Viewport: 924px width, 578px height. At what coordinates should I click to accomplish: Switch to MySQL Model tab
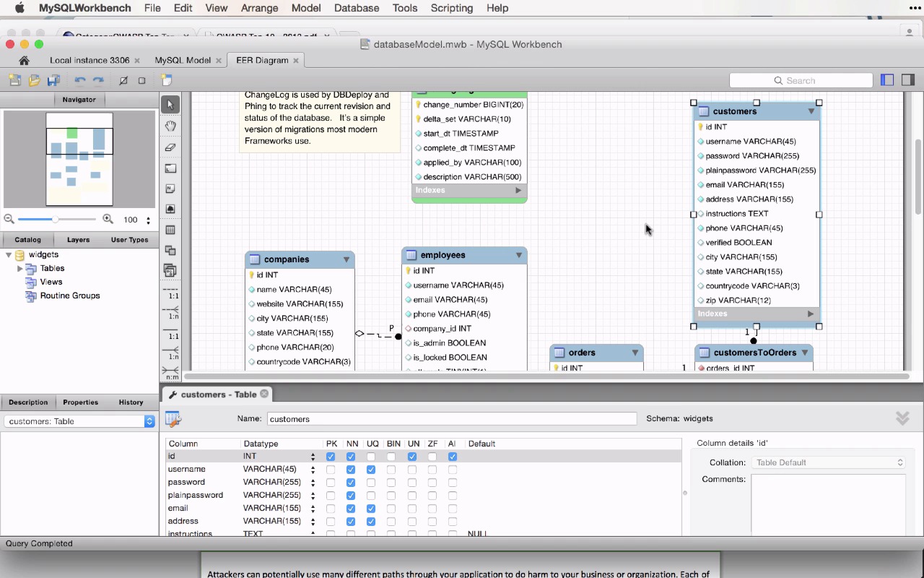[x=183, y=61]
